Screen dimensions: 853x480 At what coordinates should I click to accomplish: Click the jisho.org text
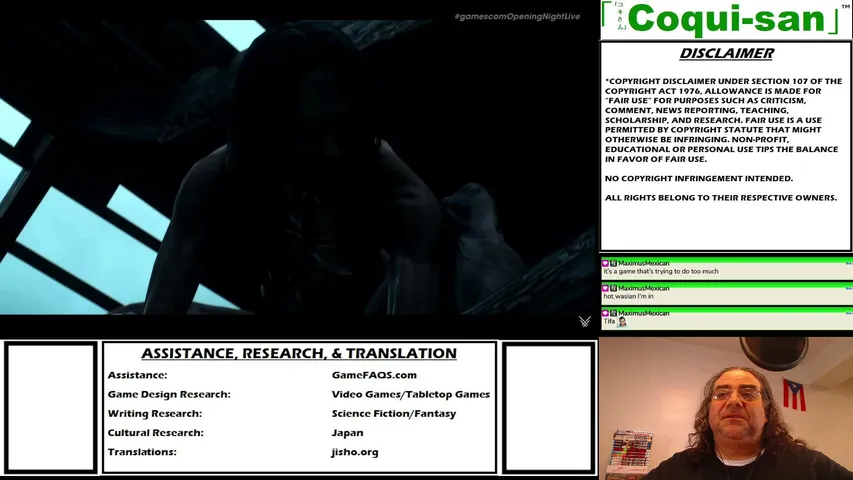(355, 452)
